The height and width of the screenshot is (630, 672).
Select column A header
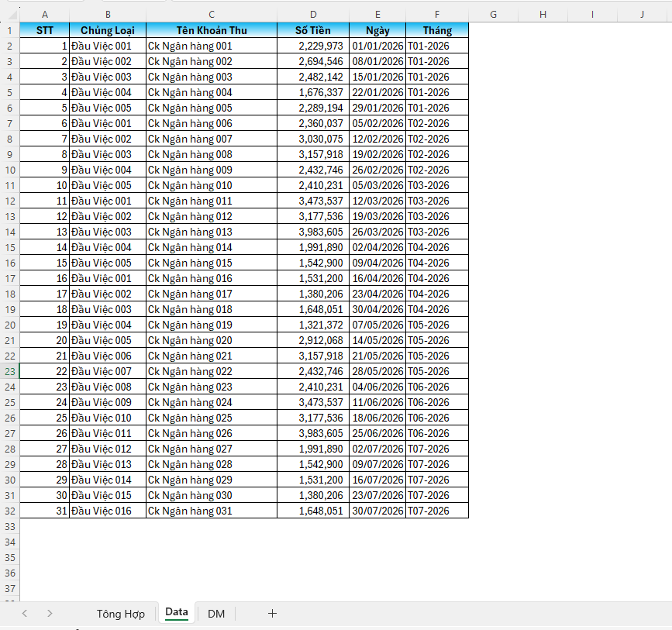coord(44,14)
